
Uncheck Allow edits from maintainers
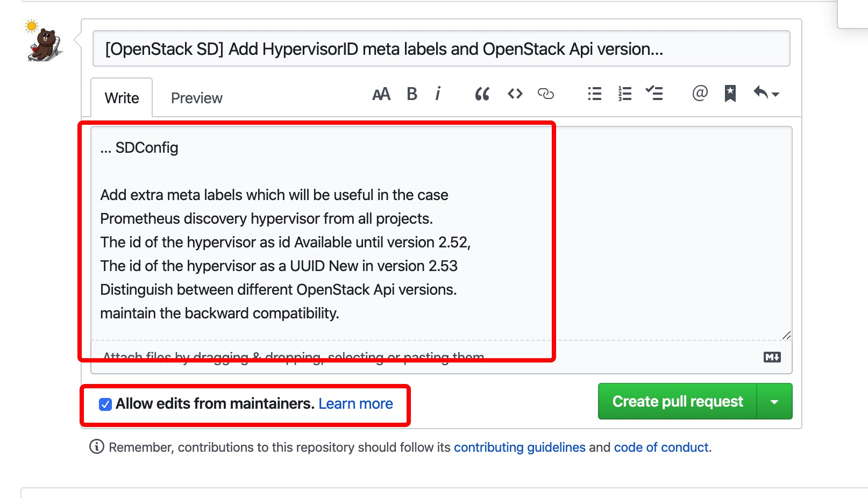[105, 404]
